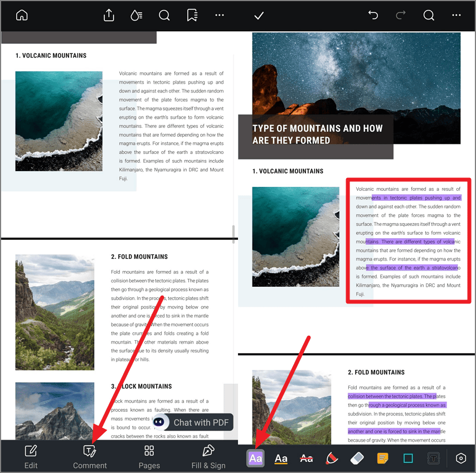Tap 'TYPE OF MOUNTAINS AND HOW' title
Viewport: 476px width, 473px height.
pyautogui.click(x=317, y=128)
